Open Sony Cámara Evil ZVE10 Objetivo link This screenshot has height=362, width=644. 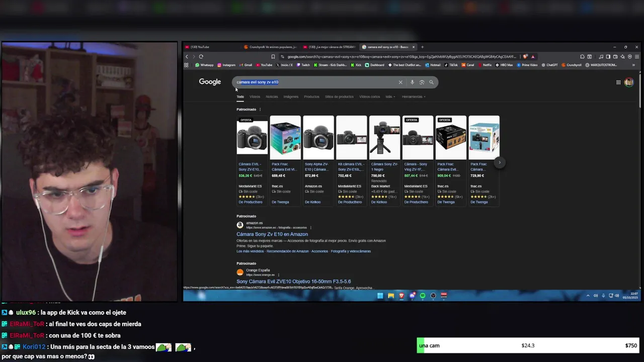294,282
